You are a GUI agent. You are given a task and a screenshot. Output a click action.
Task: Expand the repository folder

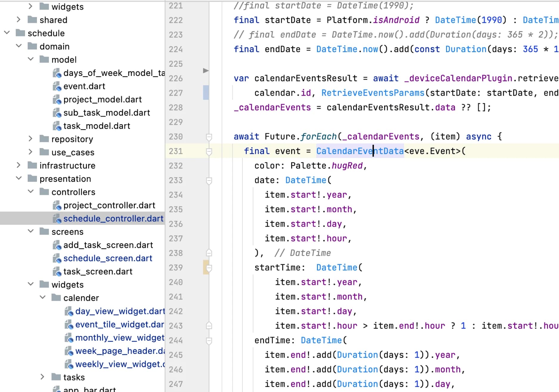click(30, 139)
